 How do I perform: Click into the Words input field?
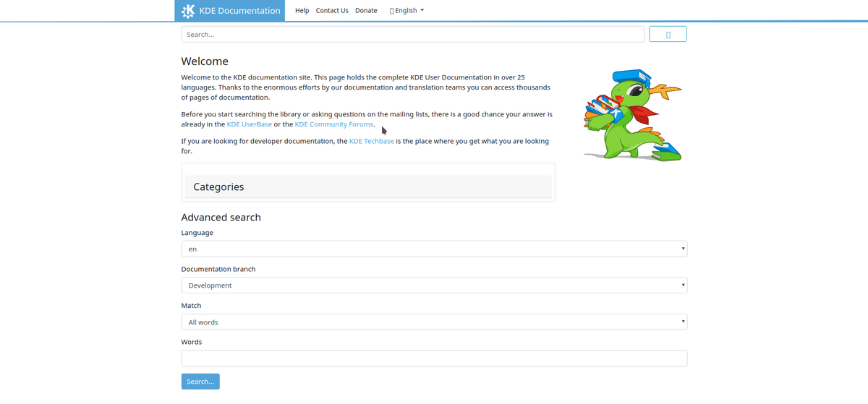click(x=433, y=358)
